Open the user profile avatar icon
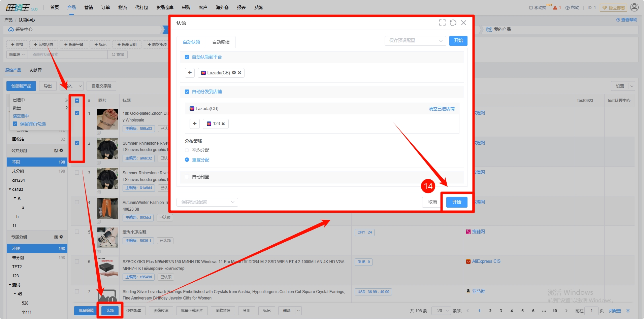 (634, 7)
